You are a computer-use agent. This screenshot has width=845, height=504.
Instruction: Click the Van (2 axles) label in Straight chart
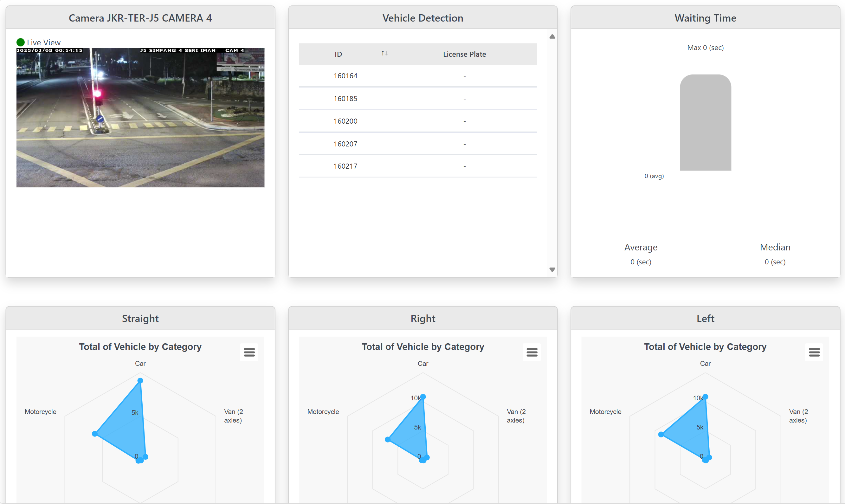coord(234,416)
